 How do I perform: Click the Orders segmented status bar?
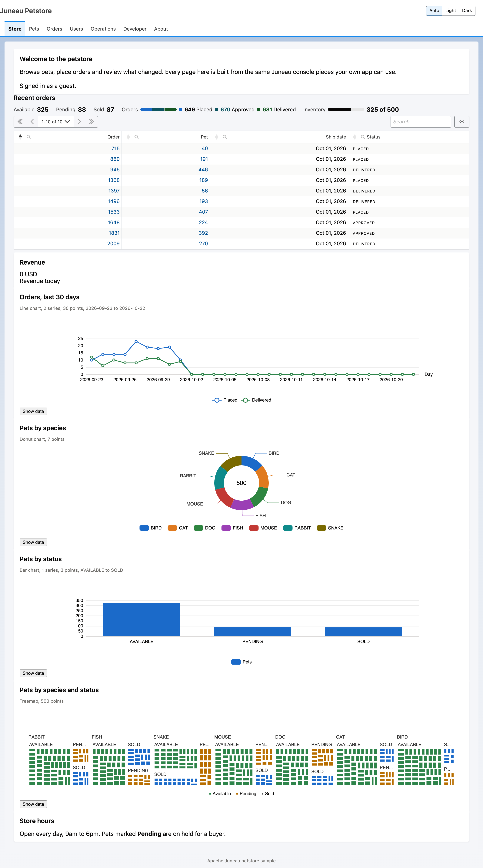coord(158,109)
